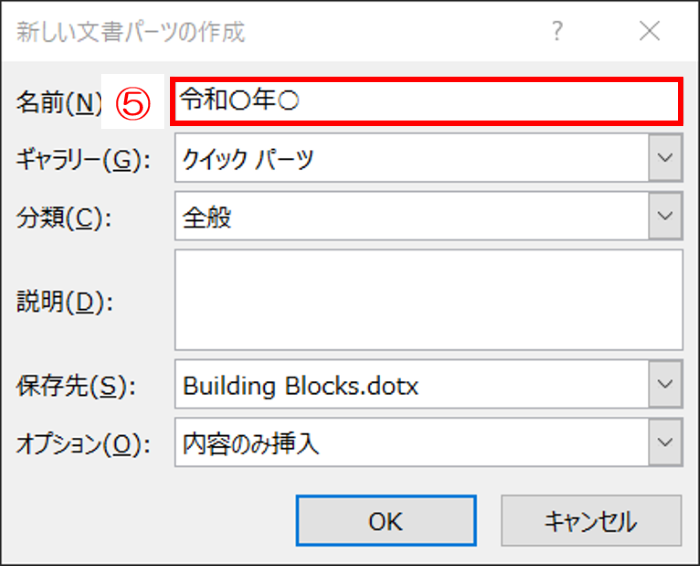Place cursor in the 説明 text area

pyautogui.click(x=429, y=300)
